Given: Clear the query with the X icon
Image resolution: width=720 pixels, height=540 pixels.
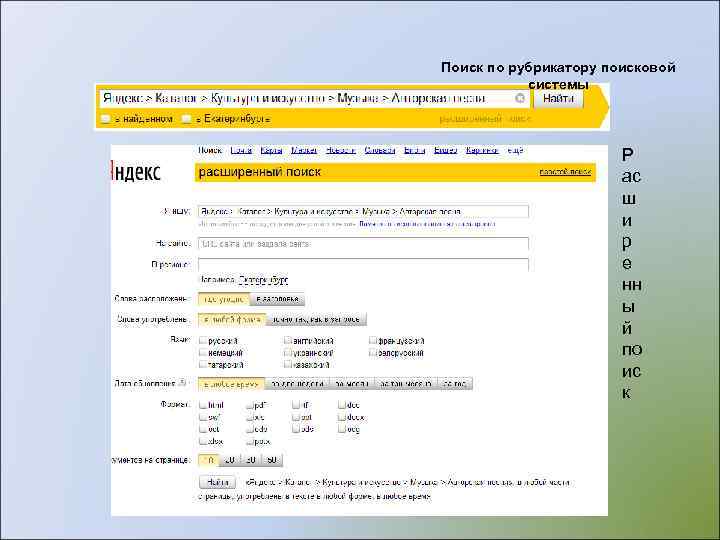Looking at the screenshot, I should [520, 98].
